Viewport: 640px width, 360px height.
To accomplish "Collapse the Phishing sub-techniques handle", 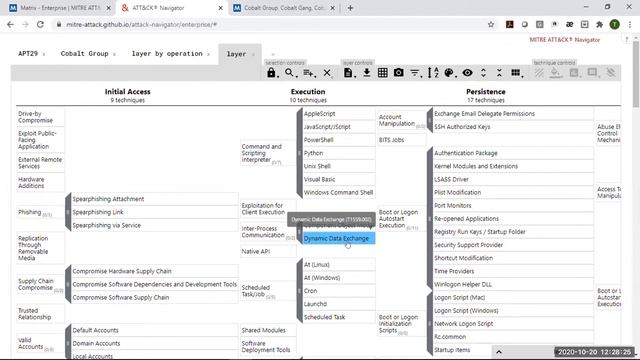I will (x=68, y=212).
